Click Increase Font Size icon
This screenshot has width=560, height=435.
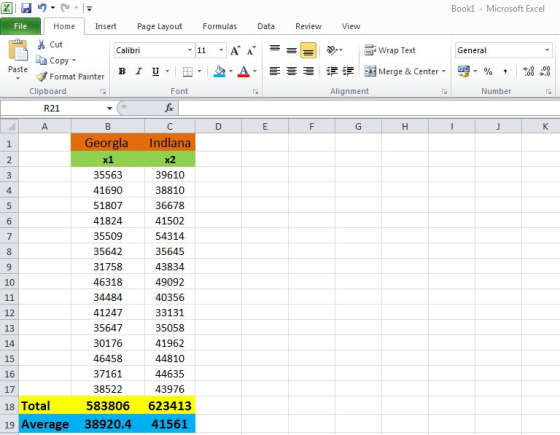(235, 51)
